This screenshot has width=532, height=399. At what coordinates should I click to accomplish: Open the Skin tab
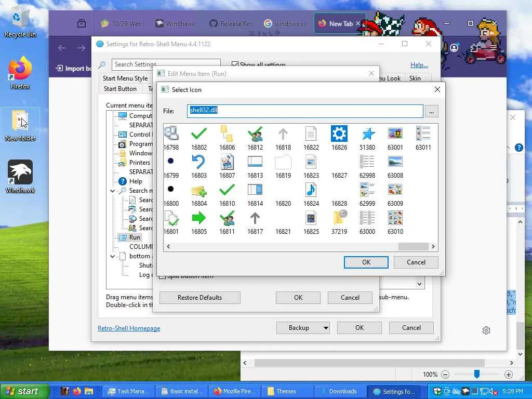tap(415, 78)
